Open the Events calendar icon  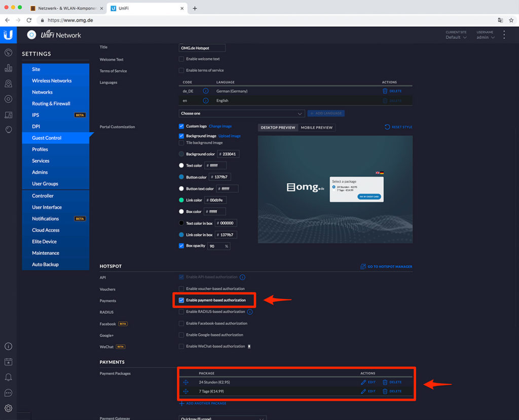click(8, 362)
